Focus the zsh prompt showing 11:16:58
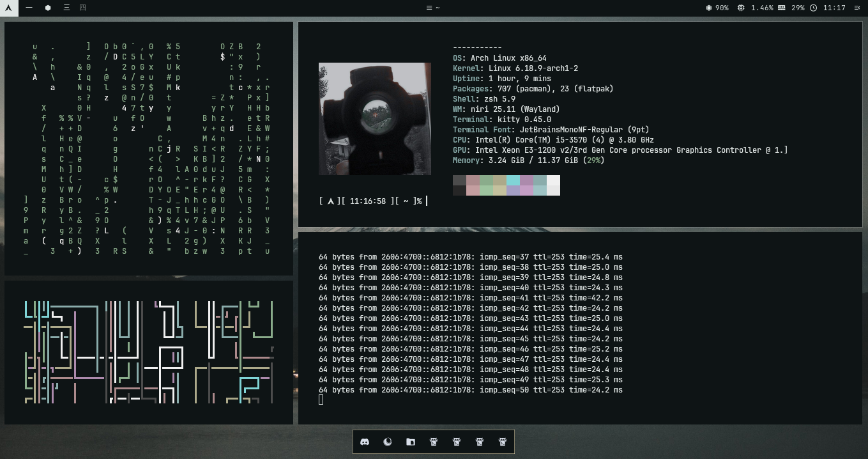The height and width of the screenshot is (459, 868). click(373, 201)
